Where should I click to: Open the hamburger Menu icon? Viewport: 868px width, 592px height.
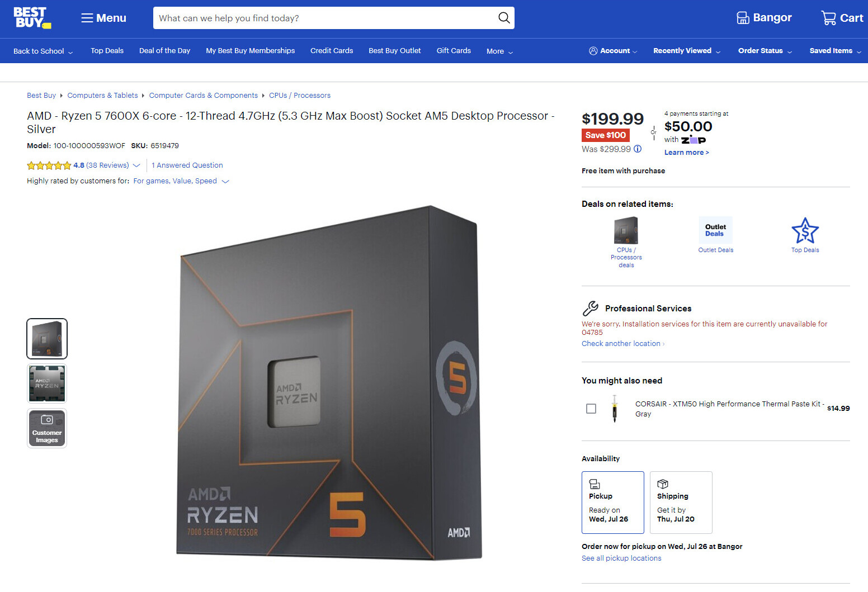(87, 18)
